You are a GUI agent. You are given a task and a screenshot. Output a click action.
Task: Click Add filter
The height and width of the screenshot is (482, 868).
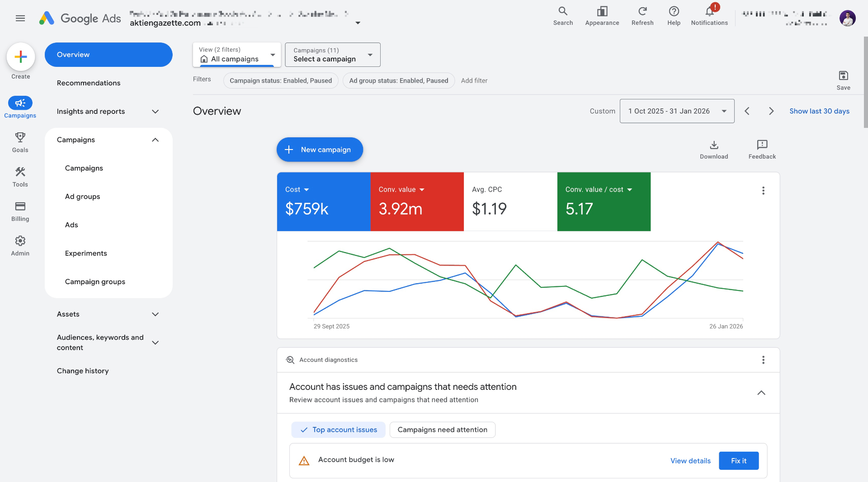click(x=474, y=81)
